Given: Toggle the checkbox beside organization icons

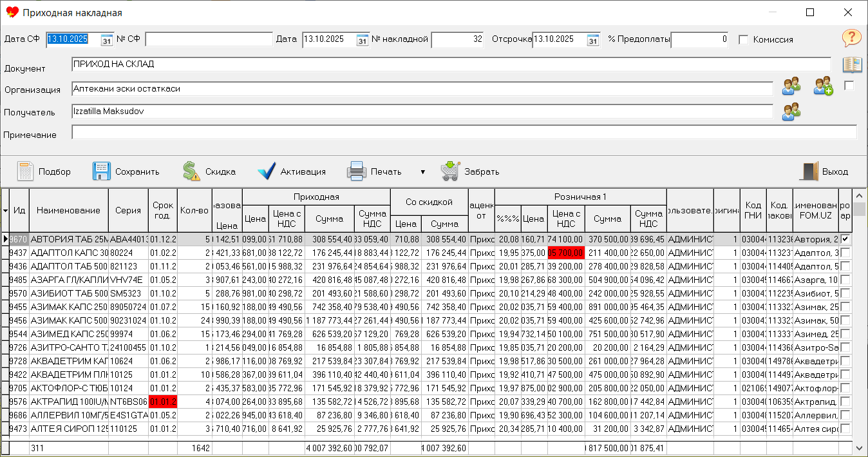Looking at the screenshot, I should pyautogui.click(x=849, y=86).
